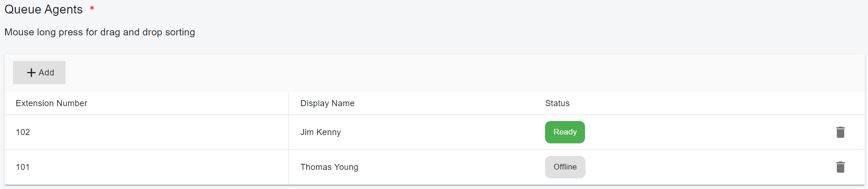Viewport: 868px width, 189px height.
Task: Click the surname Young in second row
Action: point(346,167)
